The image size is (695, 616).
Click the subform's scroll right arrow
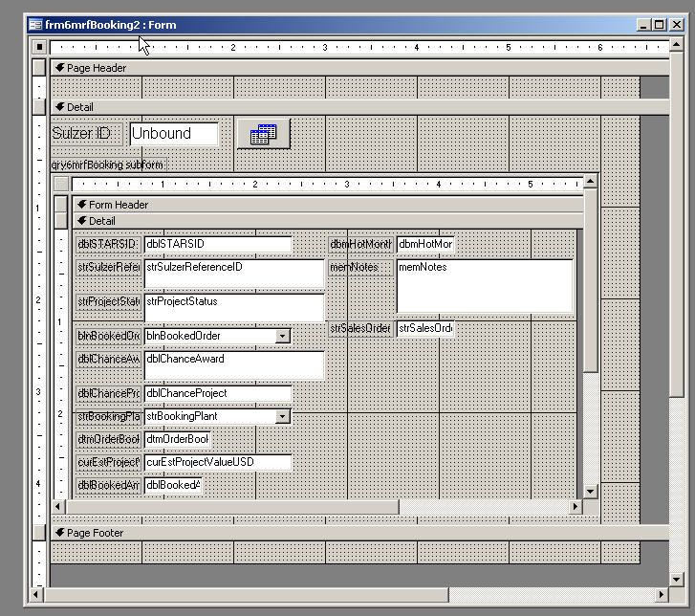tap(576, 506)
